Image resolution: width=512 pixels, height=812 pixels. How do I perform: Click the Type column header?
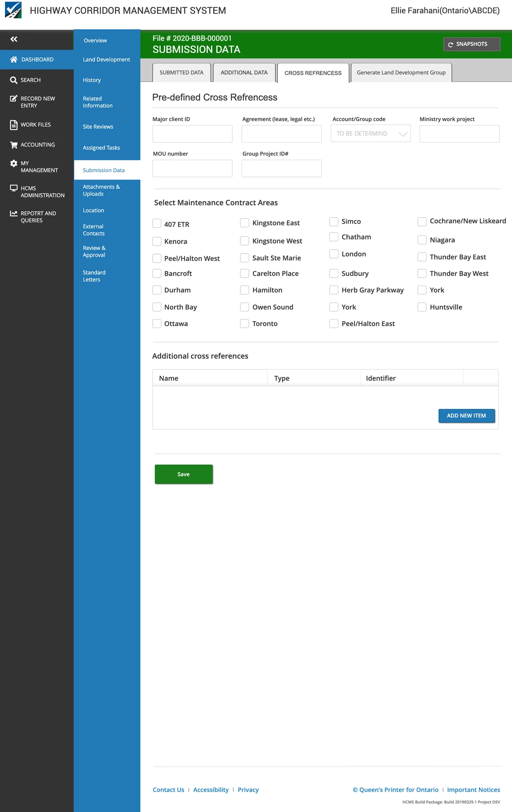coord(314,378)
